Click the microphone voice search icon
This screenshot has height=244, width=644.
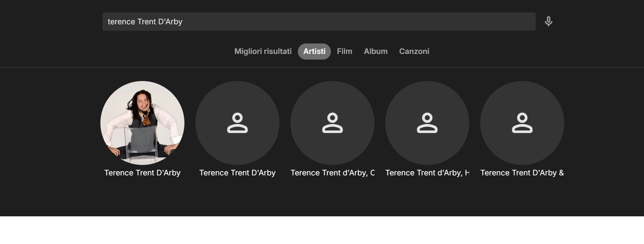[548, 21]
